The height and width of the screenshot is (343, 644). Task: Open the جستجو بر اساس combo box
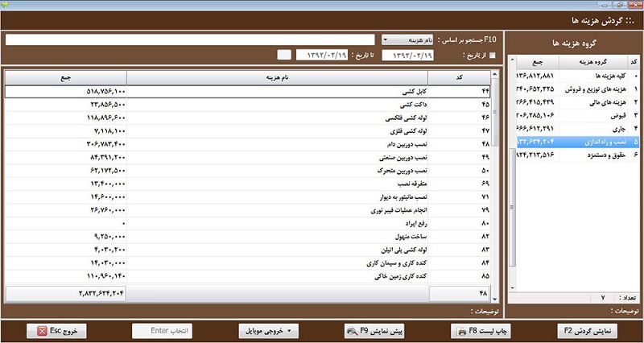point(407,39)
